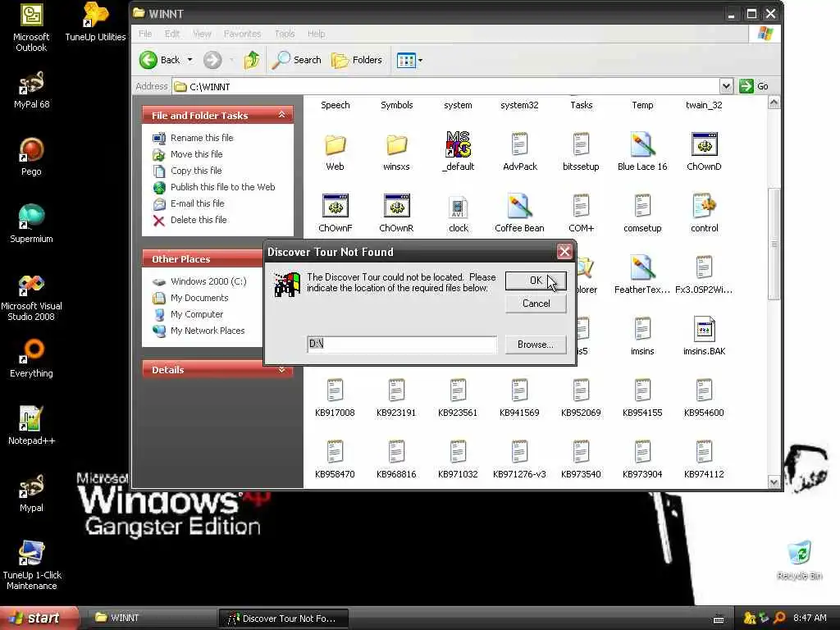Select the KB917008 log file

(335, 398)
